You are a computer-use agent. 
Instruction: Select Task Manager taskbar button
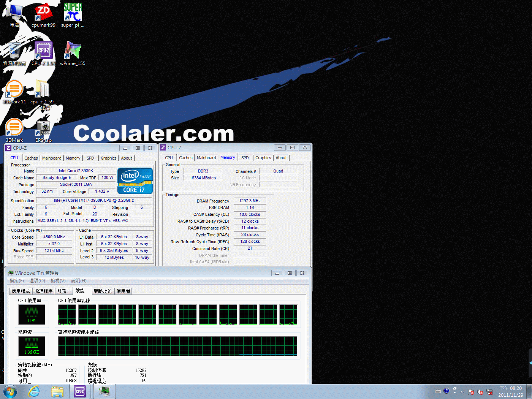tap(104, 391)
